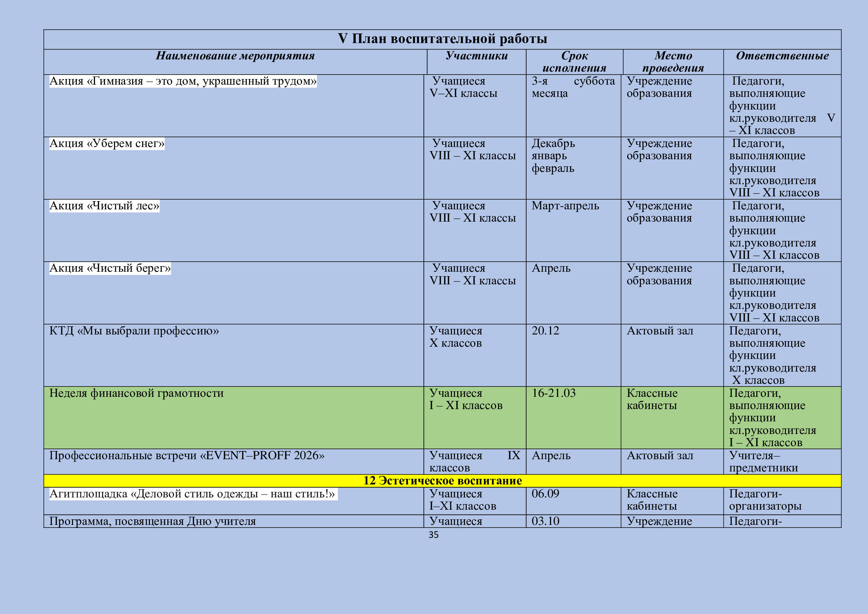Click the 'Март-апрель' date cell
The image size is (868, 614).
coord(565,206)
